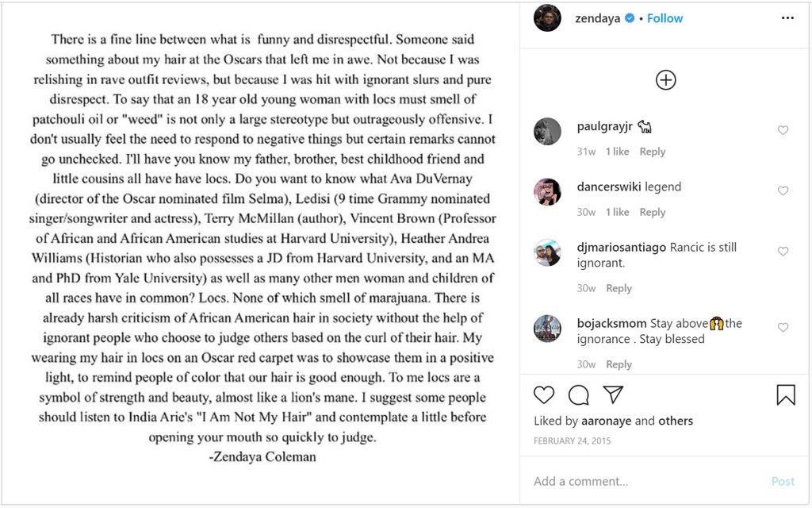Viewport: 812px width, 508px height.
Task: View others who liked the post
Action: pos(676,421)
